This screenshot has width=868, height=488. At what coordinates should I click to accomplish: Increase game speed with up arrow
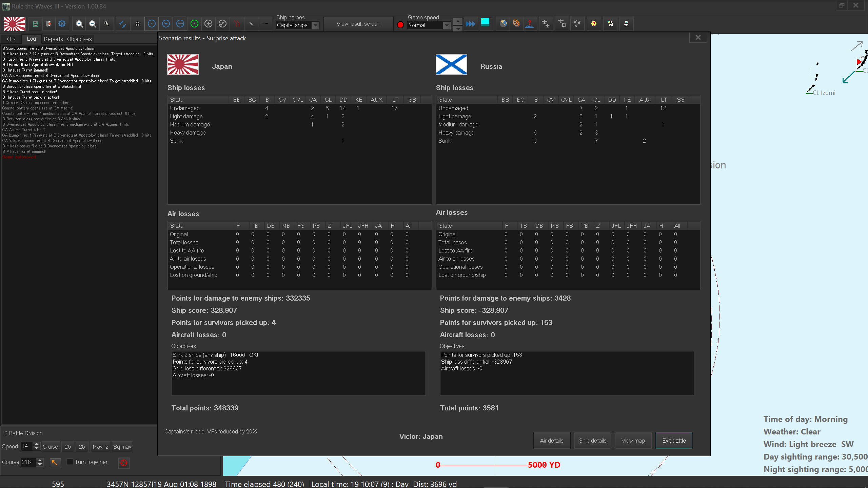coord(458,21)
